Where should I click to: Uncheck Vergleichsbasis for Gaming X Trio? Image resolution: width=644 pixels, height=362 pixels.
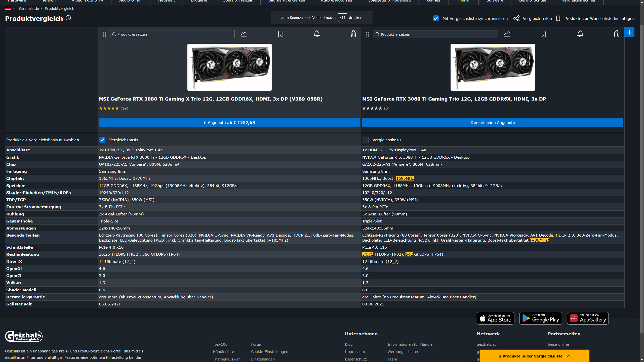(102, 140)
